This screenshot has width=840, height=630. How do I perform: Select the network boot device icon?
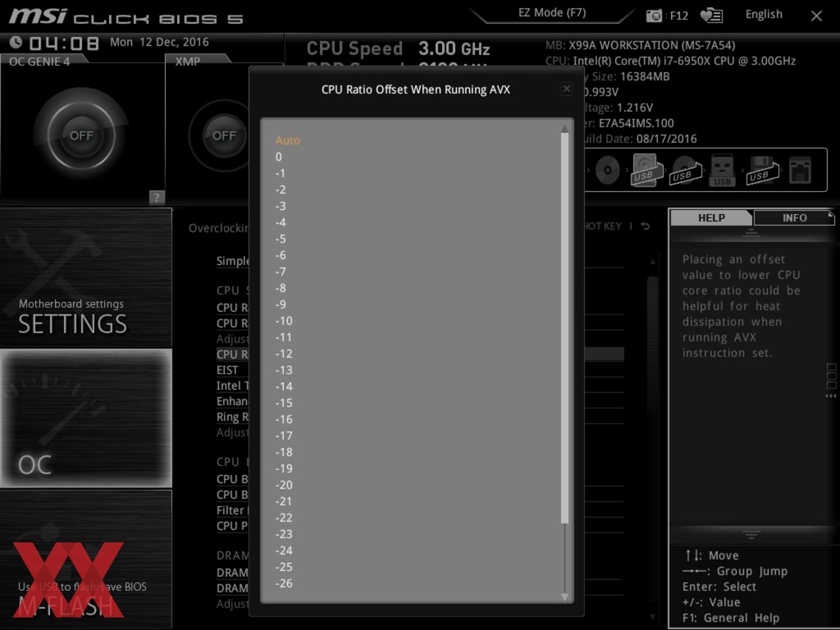800,170
